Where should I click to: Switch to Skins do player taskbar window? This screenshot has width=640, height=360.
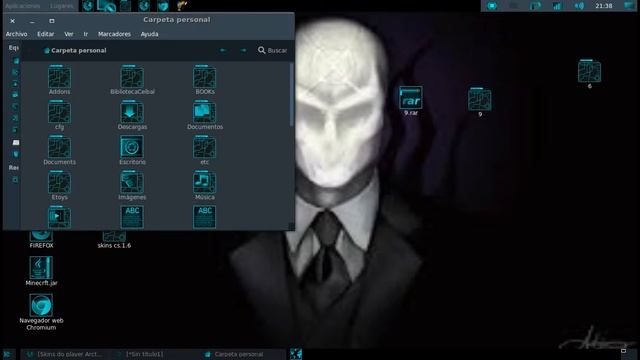pyautogui.click(x=65, y=354)
